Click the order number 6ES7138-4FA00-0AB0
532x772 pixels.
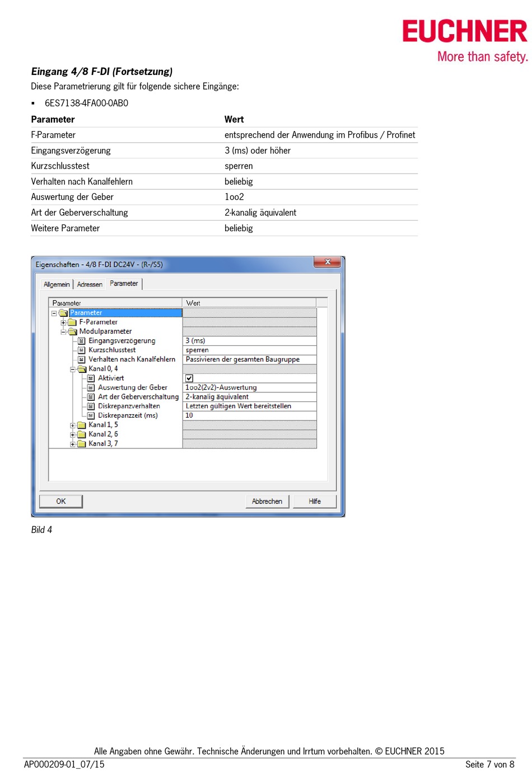(x=87, y=103)
